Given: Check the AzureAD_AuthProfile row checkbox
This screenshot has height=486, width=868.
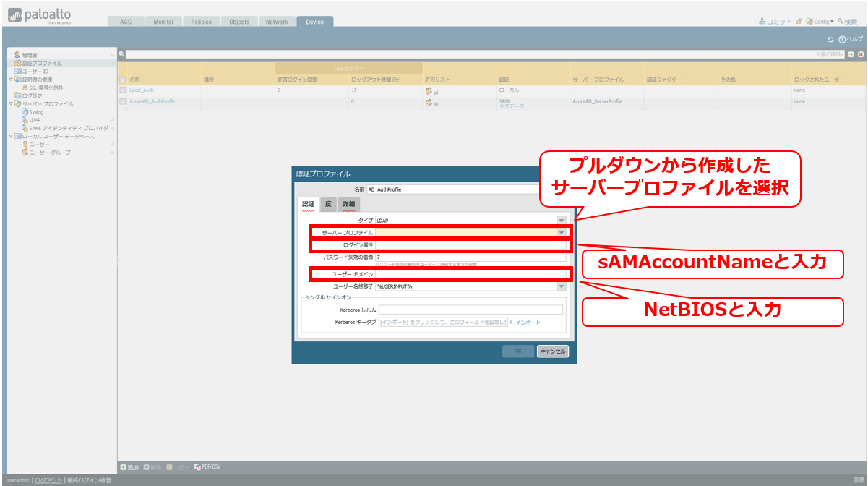Looking at the screenshot, I should coord(123,102).
